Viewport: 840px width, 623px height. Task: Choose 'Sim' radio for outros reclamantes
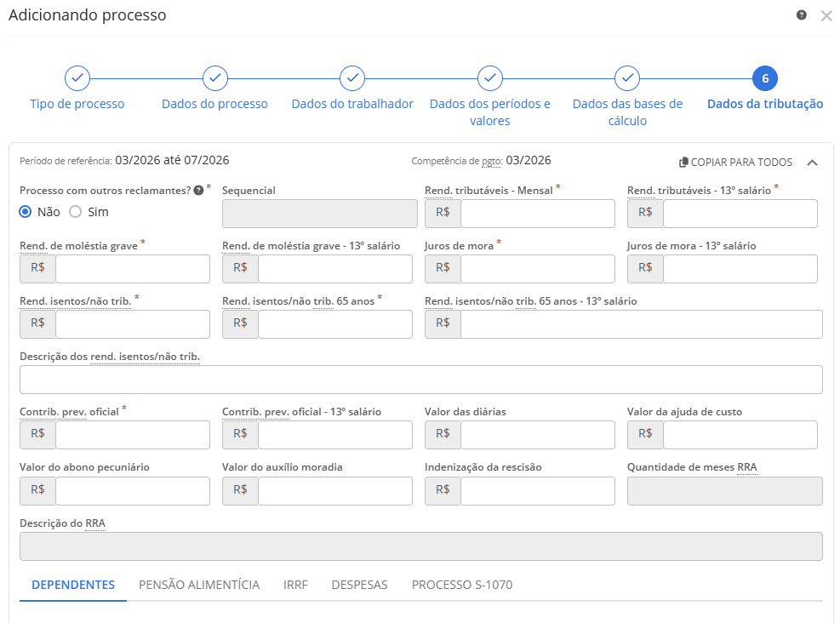click(75, 212)
